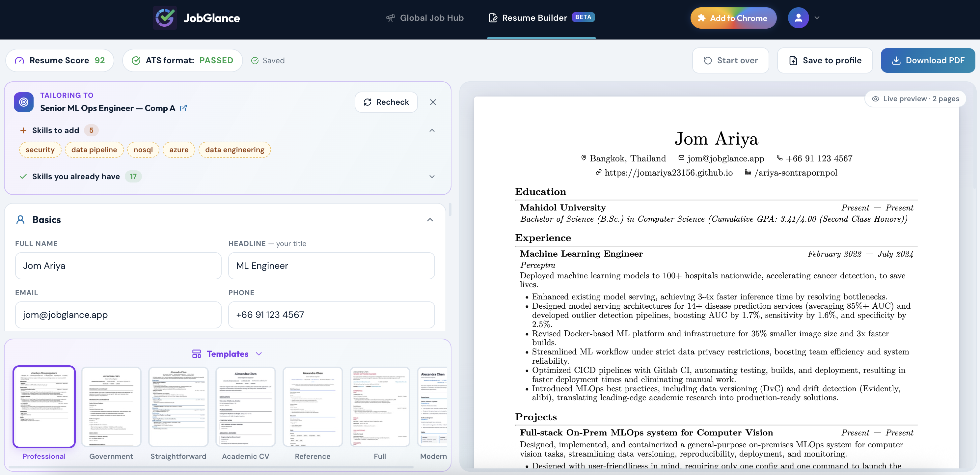Collapse the Basics section chevron
980x475 pixels.
point(430,220)
